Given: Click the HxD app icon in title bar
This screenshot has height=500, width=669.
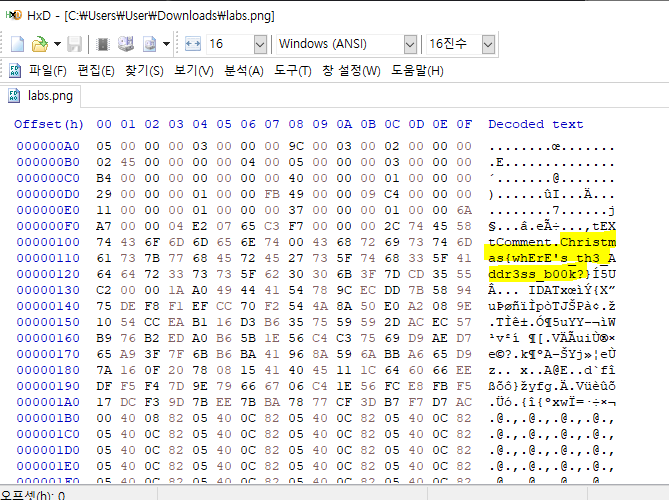Looking at the screenshot, I should (13, 15).
